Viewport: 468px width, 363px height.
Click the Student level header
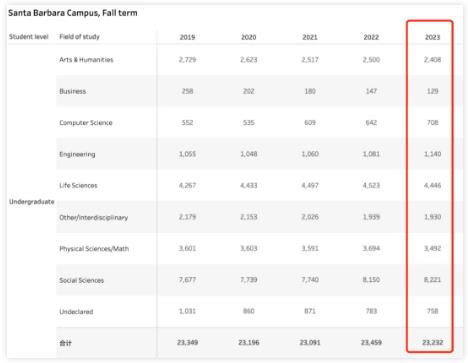tap(29, 37)
